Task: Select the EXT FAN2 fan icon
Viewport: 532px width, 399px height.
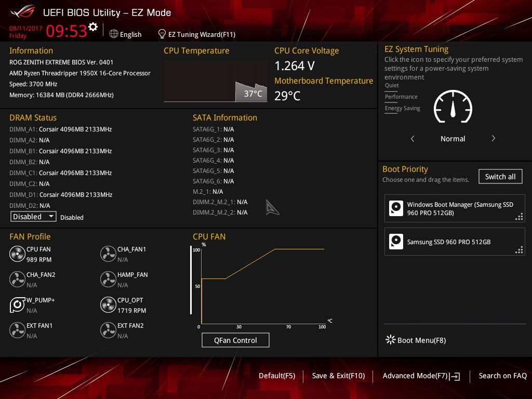Action: click(x=108, y=330)
